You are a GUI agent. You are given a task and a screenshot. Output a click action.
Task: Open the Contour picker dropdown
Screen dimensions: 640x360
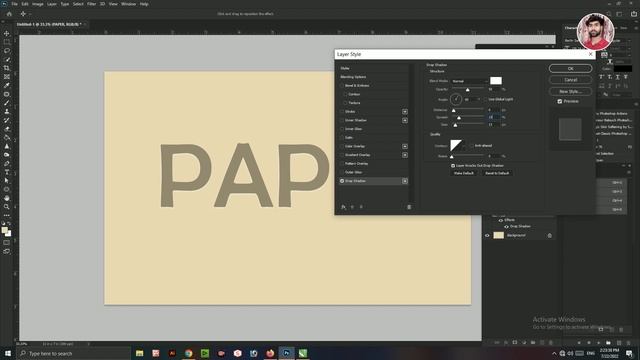[464, 146]
